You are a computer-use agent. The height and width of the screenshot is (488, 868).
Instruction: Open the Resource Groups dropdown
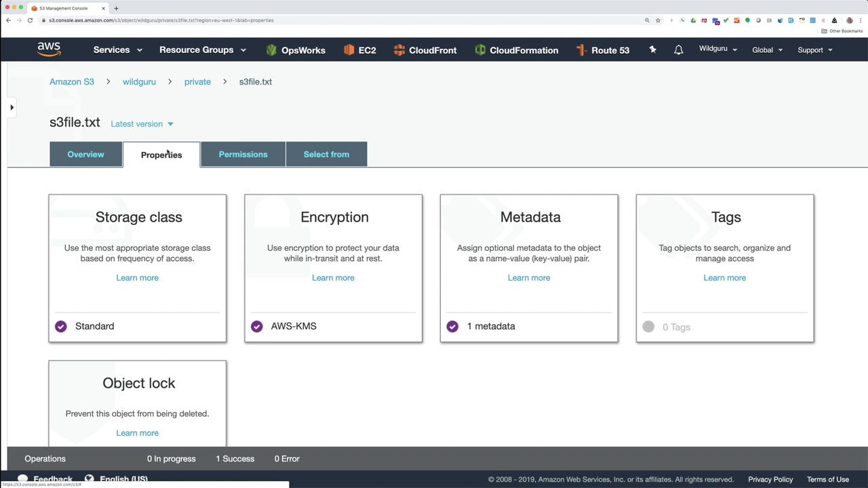(x=203, y=50)
